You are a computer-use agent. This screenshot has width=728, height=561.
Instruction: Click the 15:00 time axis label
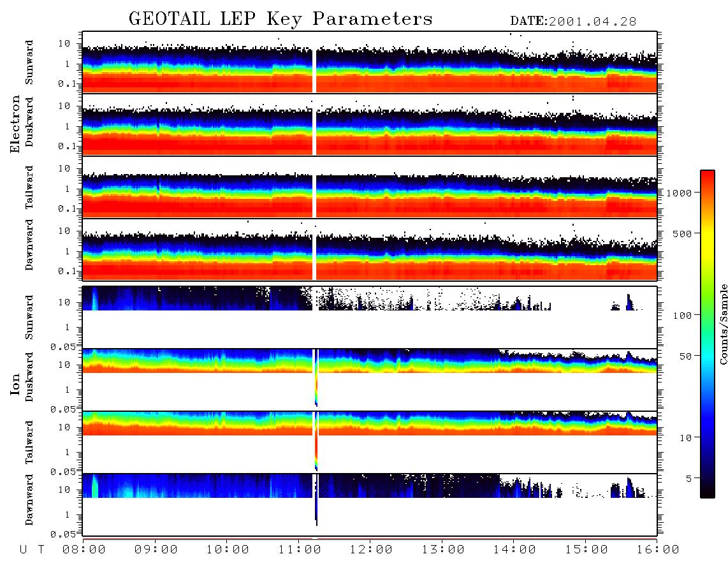pos(586,550)
